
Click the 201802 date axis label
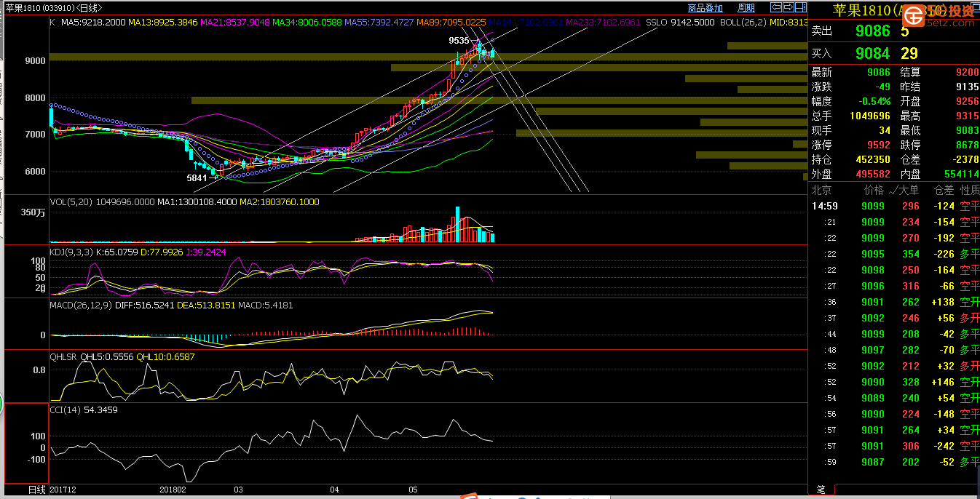(x=172, y=490)
